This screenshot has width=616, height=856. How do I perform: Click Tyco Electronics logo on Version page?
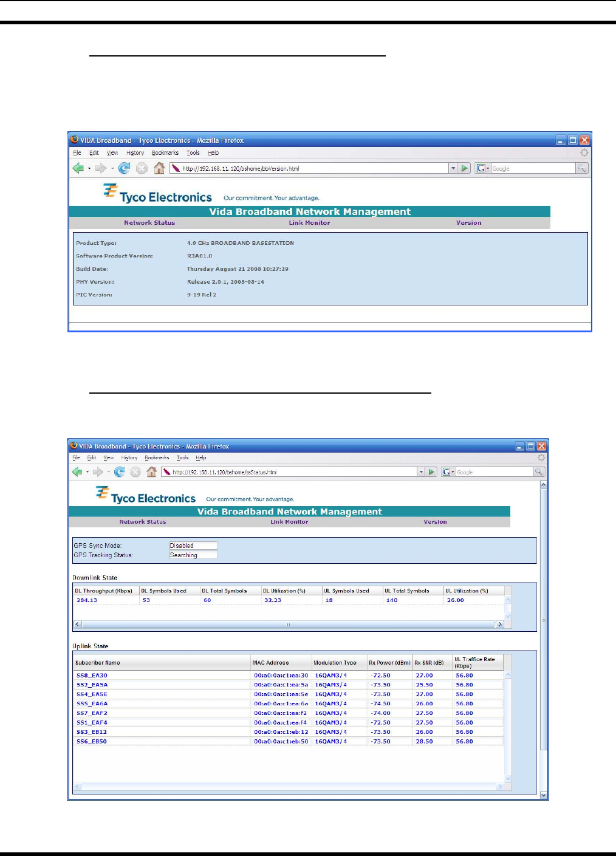[157, 194]
